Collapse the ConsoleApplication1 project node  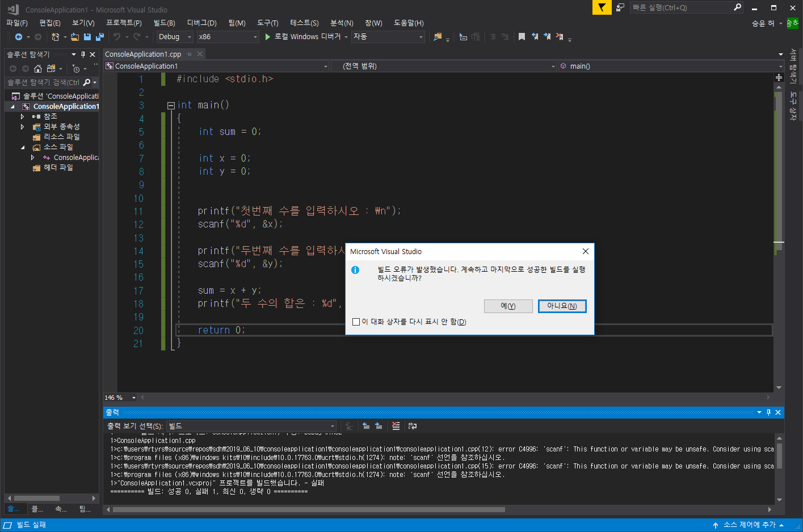click(12, 107)
